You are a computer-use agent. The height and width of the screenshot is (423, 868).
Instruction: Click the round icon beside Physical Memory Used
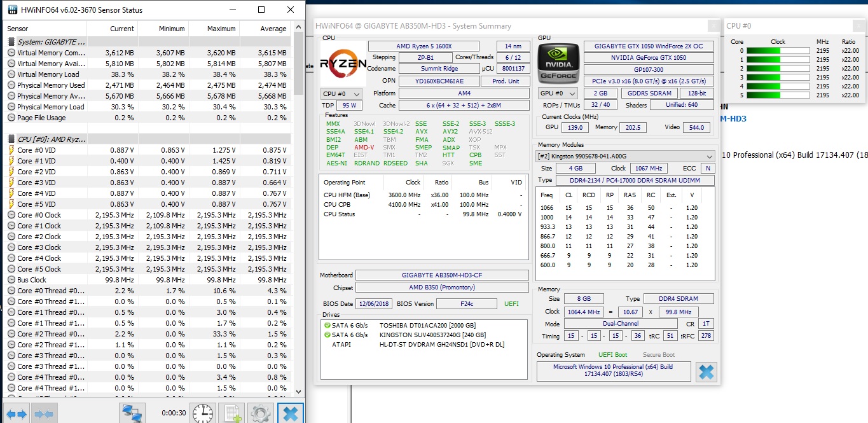click(x=11, y=85)
